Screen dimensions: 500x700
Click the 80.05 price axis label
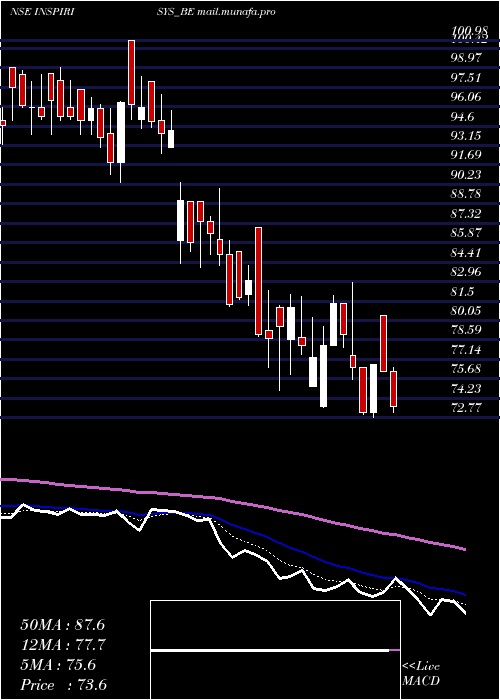coord(466,310)
